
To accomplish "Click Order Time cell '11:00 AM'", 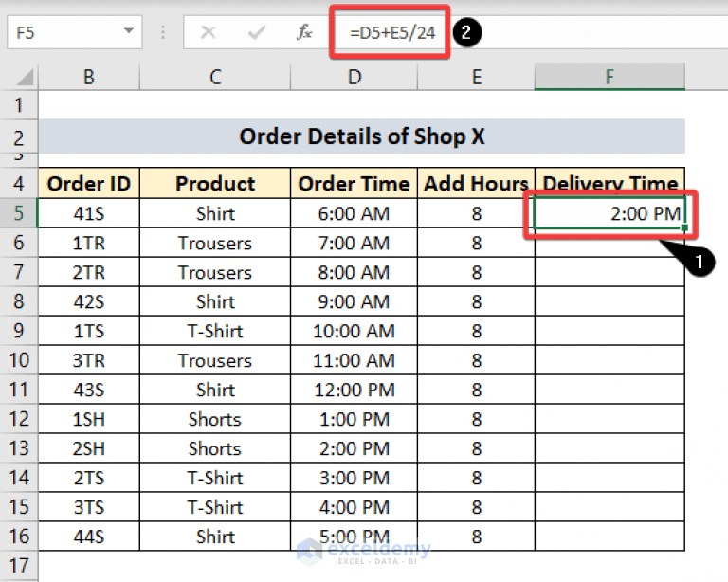I will pyautogui.click(x=354, y=360).
